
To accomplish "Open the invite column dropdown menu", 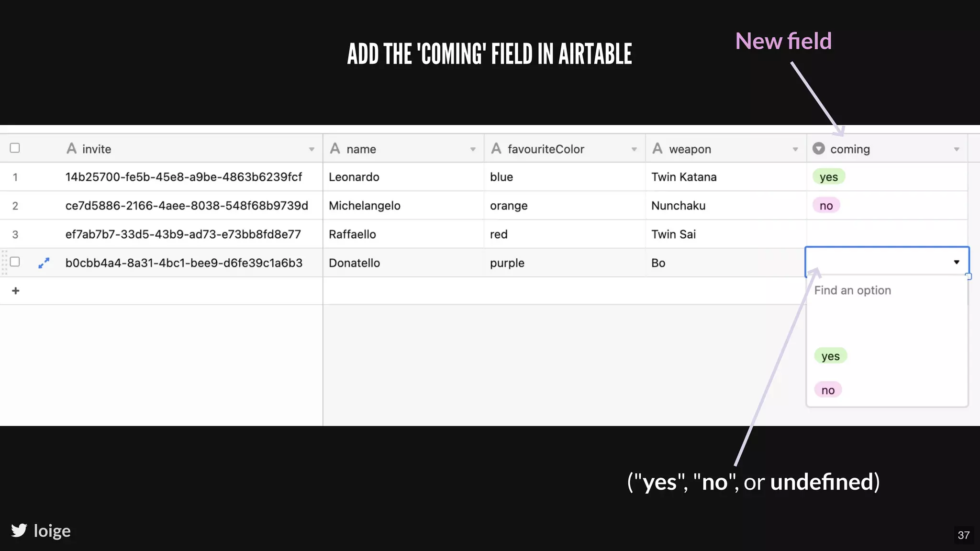I will [x=312, y=149].
